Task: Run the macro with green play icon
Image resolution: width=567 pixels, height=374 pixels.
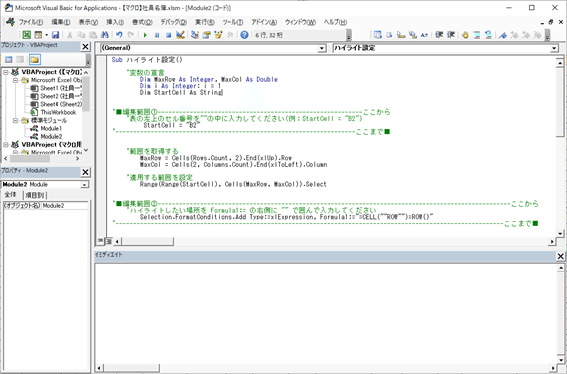Action: 145,35
